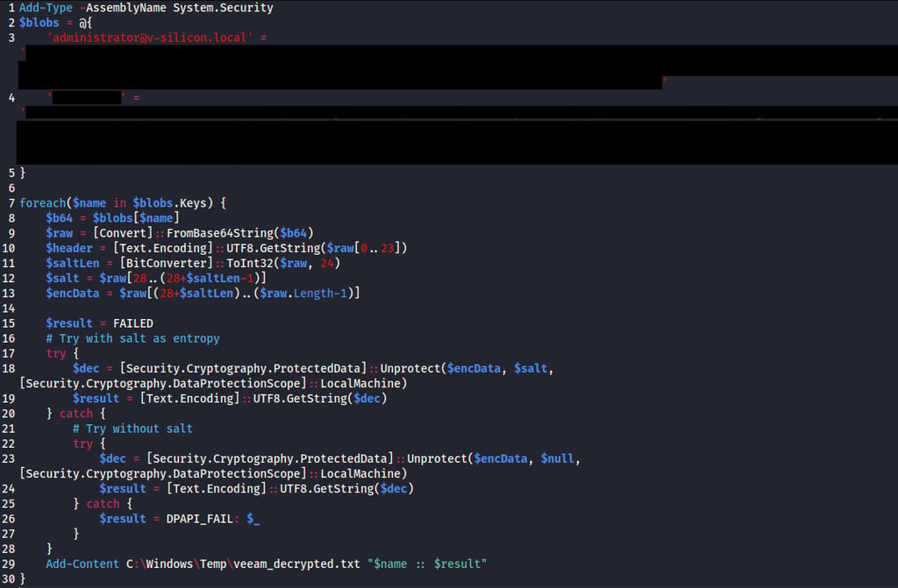Click 'Unprotect' call on line 18
Viewport: 898px width, 588px height.
[410, 369]
